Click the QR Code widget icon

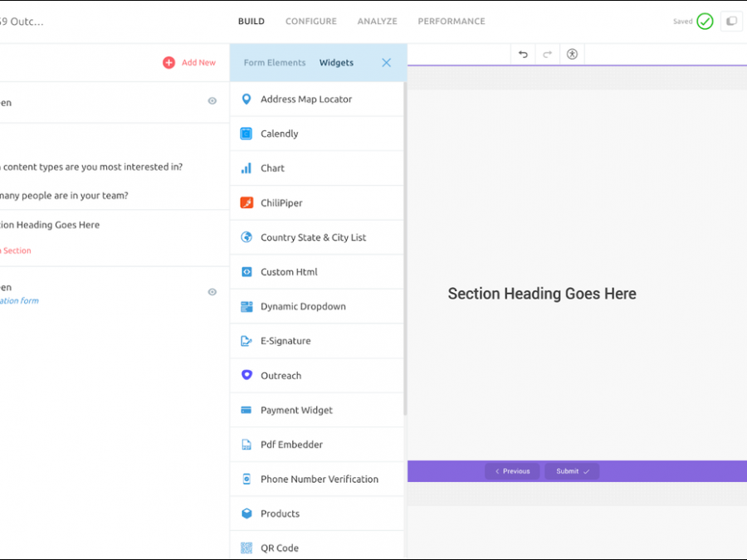pyautogui.click(x=247, y=548)
